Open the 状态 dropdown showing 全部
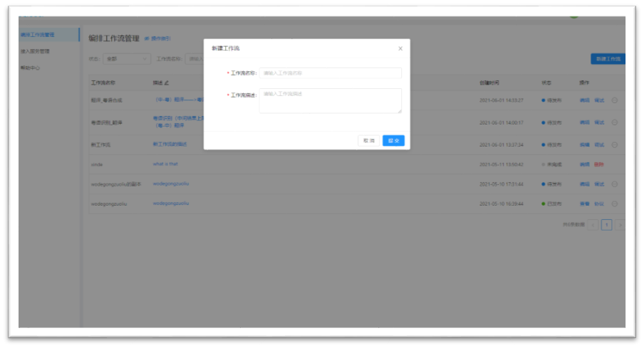644x348 pixels. (127, 58)
